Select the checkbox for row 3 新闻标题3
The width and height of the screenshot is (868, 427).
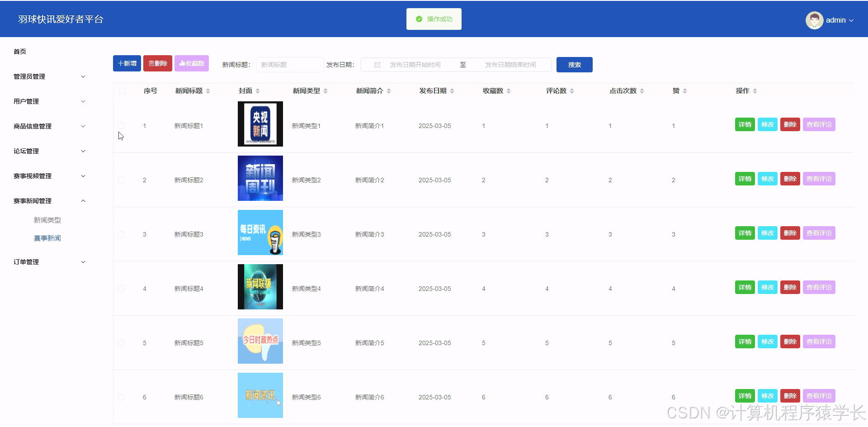[x=121, y=234]
